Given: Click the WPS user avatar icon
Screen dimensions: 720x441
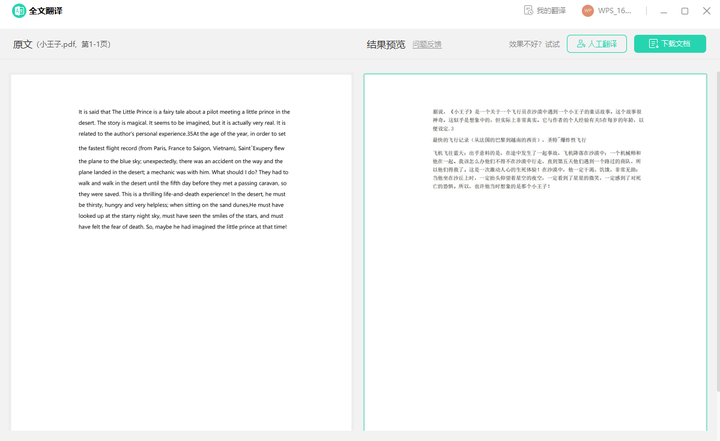Looking at the screenshot, I should tap(588, 11).
